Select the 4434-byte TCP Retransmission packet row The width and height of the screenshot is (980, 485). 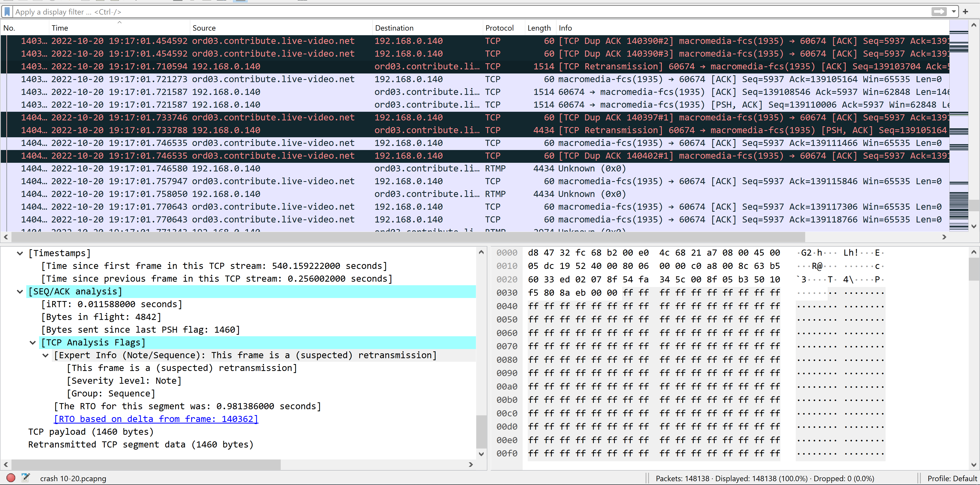pyautogui.click(x=475, y=130)
